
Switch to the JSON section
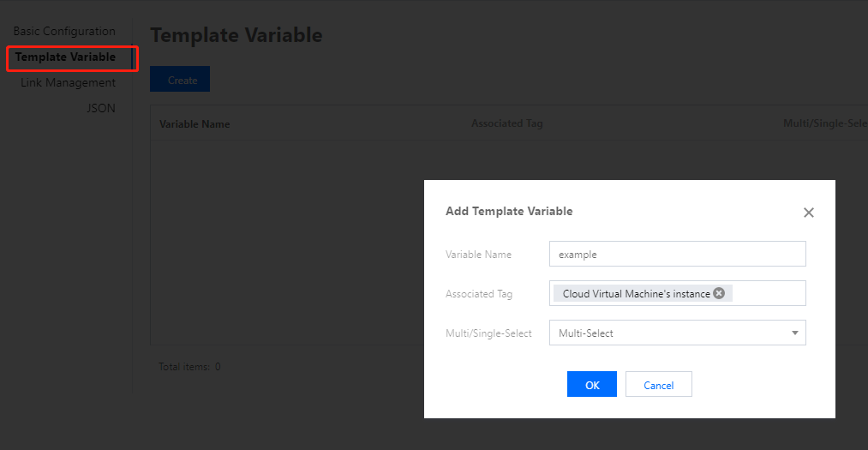tap(100, 109)
